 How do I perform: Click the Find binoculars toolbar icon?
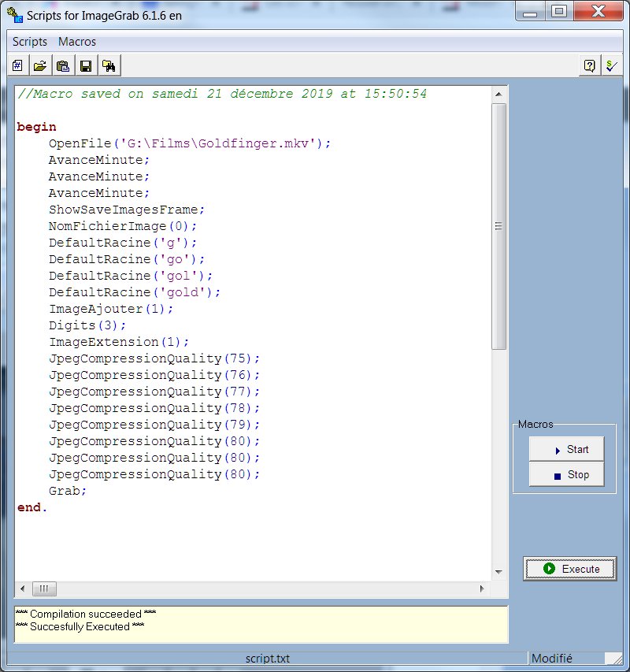(109, 66)
